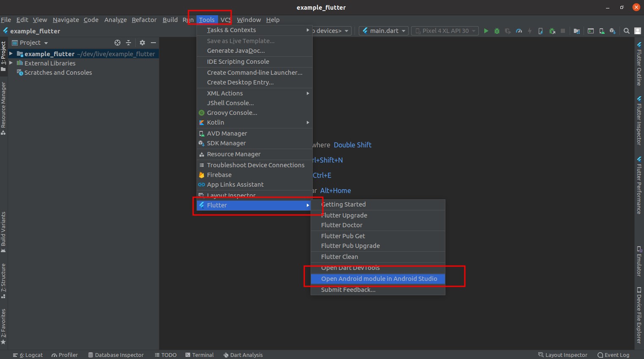Click locate file target icon in Project panel
This screenshot has height=359, width=644.
117,43
